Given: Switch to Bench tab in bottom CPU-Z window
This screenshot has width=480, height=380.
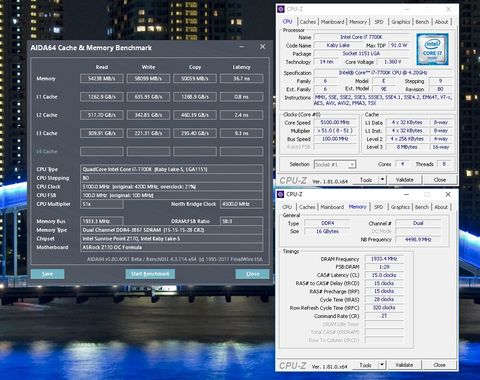Looking at the screenshot, I should [x=422, y=207].
